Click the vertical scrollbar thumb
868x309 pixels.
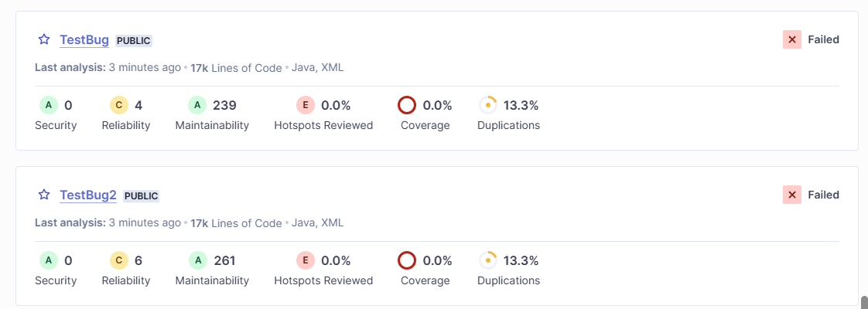tap(864, 301)
